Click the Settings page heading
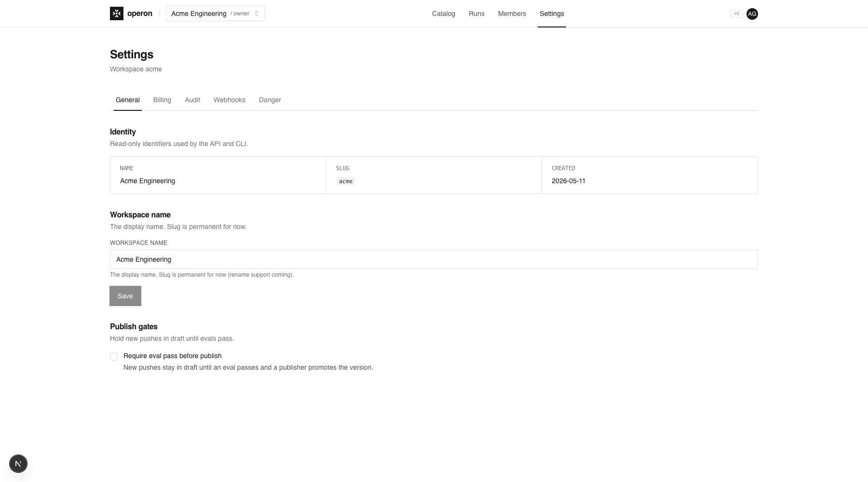Image resolution: width=868 pixels, height=482 pixels. pyautogui.click(x=132, y=54)
